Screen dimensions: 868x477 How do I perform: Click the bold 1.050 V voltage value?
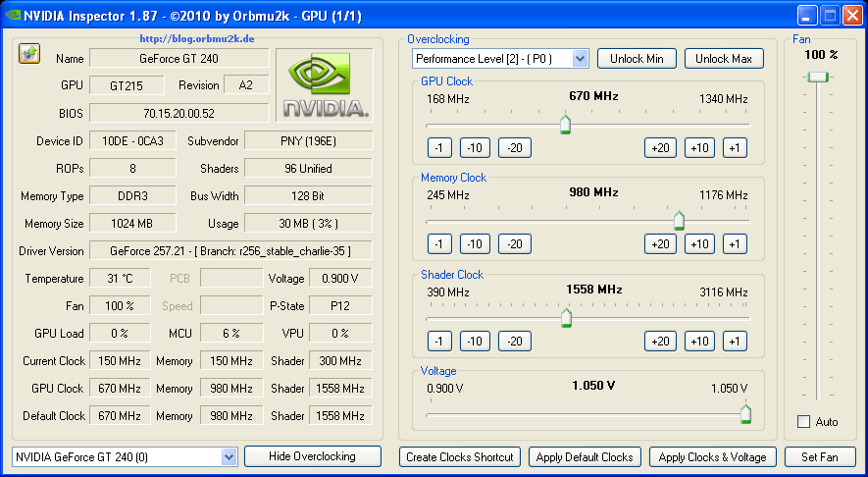click(x=593, y=385)
